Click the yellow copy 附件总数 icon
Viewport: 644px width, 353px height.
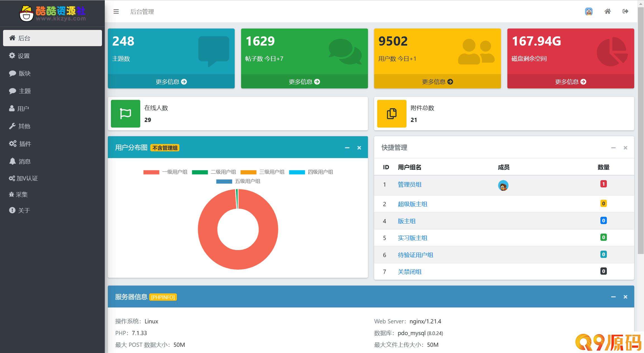392,114
